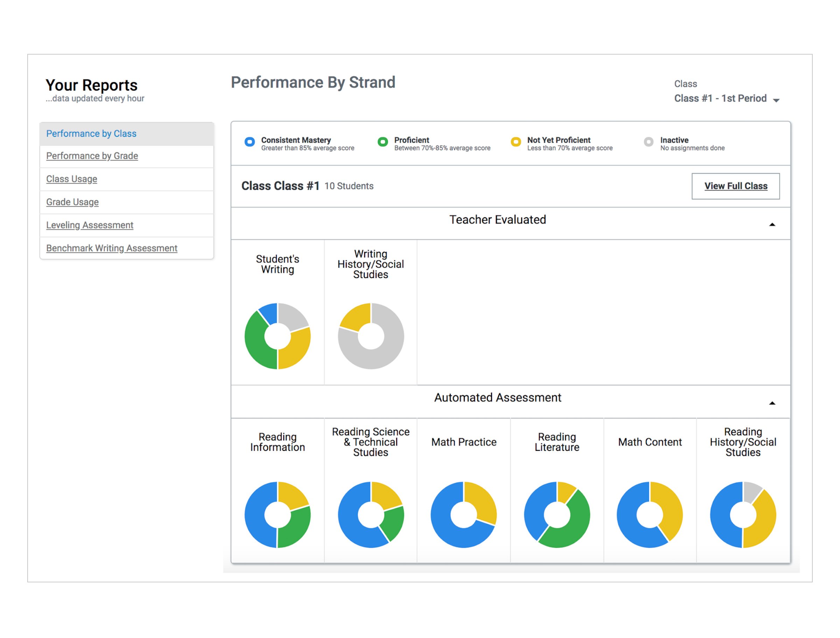The image size is (840, 638).
Task: Click the gray Inactive legend icon
Action: pos(649,142)
